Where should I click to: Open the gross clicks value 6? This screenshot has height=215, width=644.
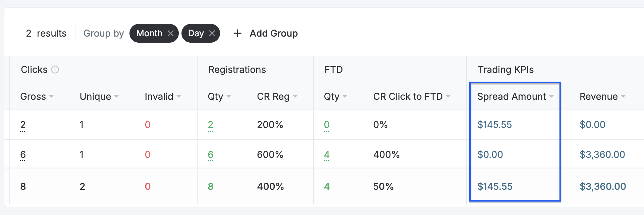point(23,155)
